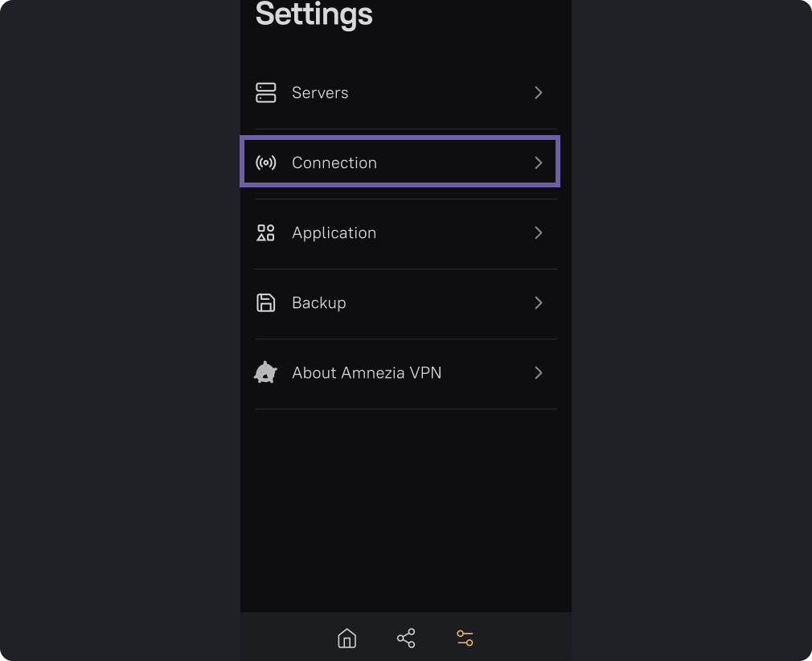This screenshot has width=812, height=661.
Task: Click the Servers rack icon
Action: 265,92
